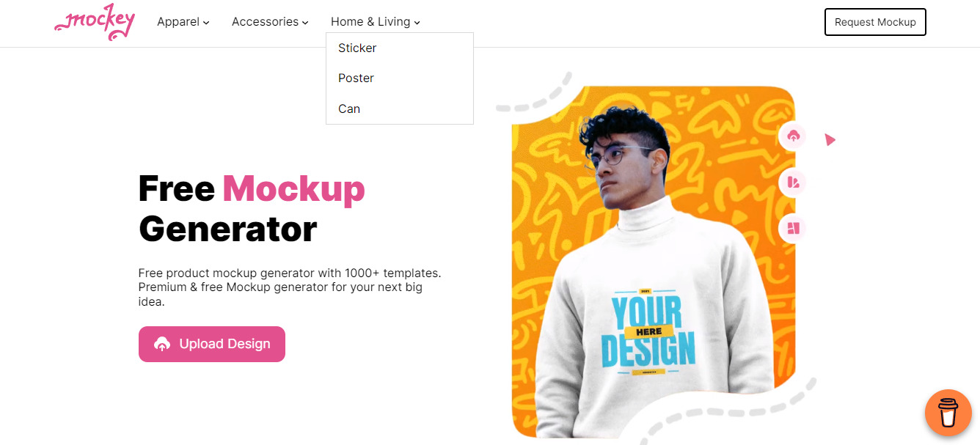Click the Upload Design button
The height and width of the screenshot is (445, 980).
coord(212,344)
